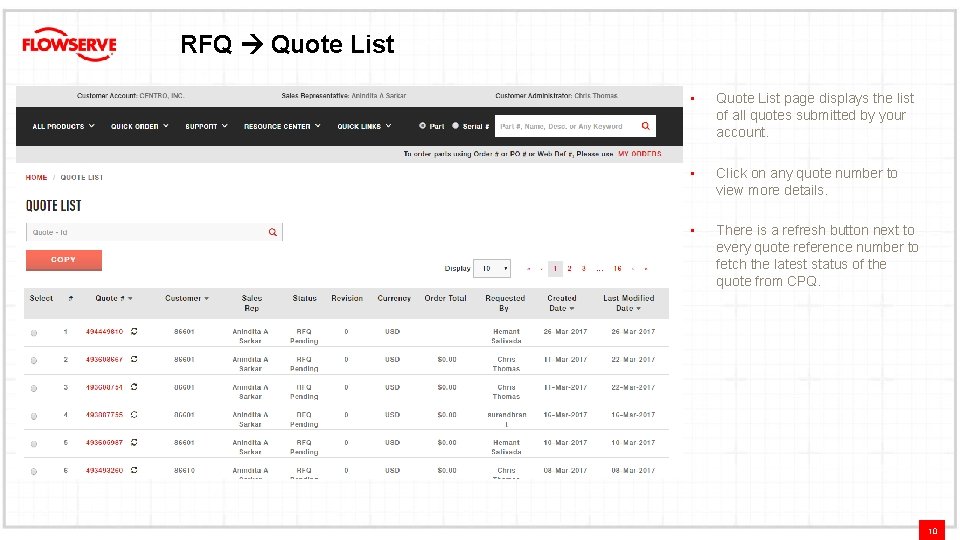Click the Flowserve logo
The height and width of the screenshot is (540, 960).
[69, 44]
